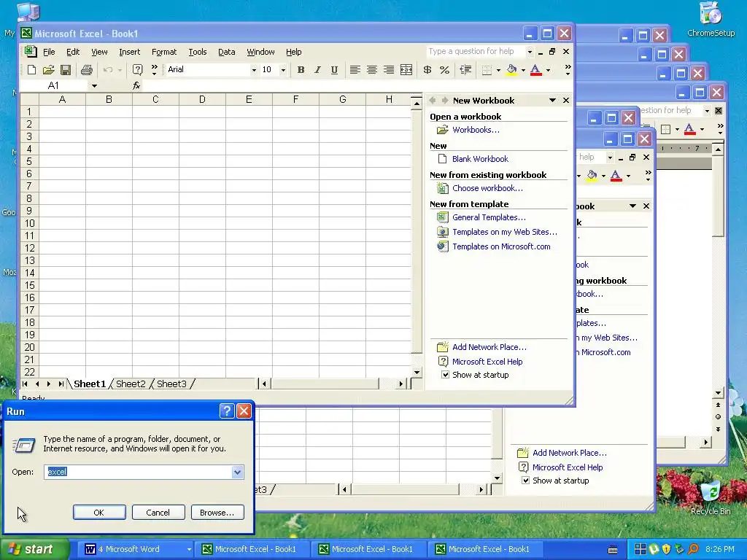
Task: Click the Choose workbook... link
Action: tap(487, 188)
